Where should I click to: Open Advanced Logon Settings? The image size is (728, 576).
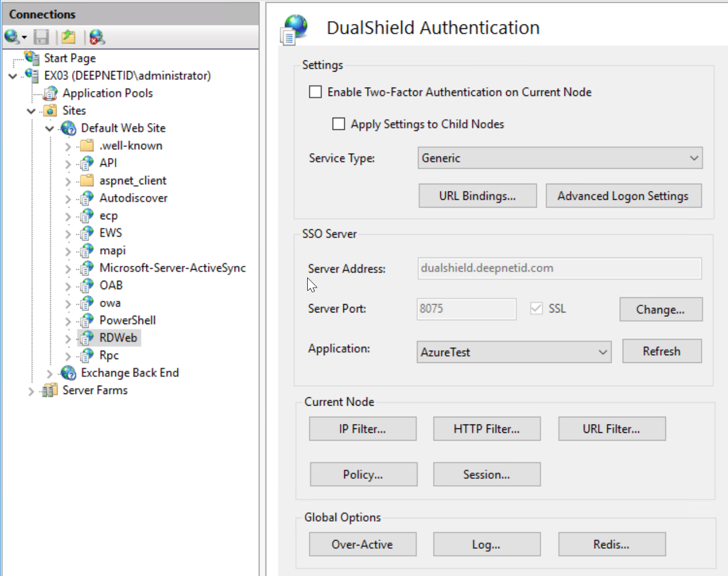[x=623, y=196]
